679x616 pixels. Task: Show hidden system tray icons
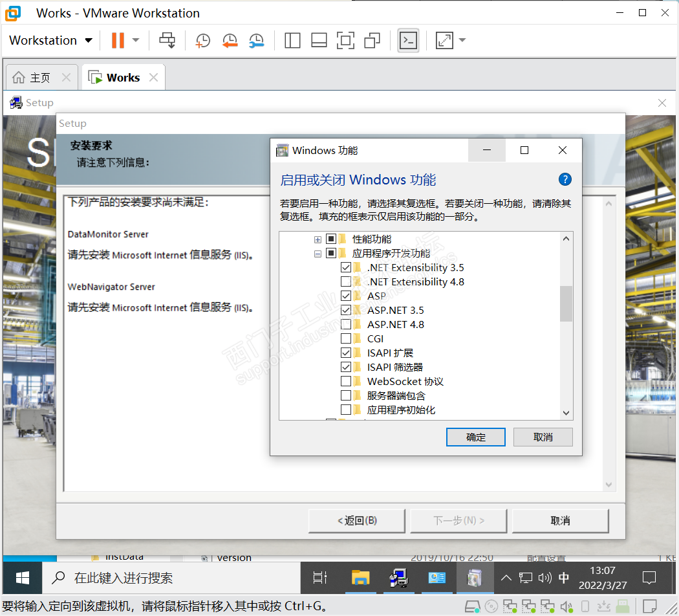click(x=506, y=578)
